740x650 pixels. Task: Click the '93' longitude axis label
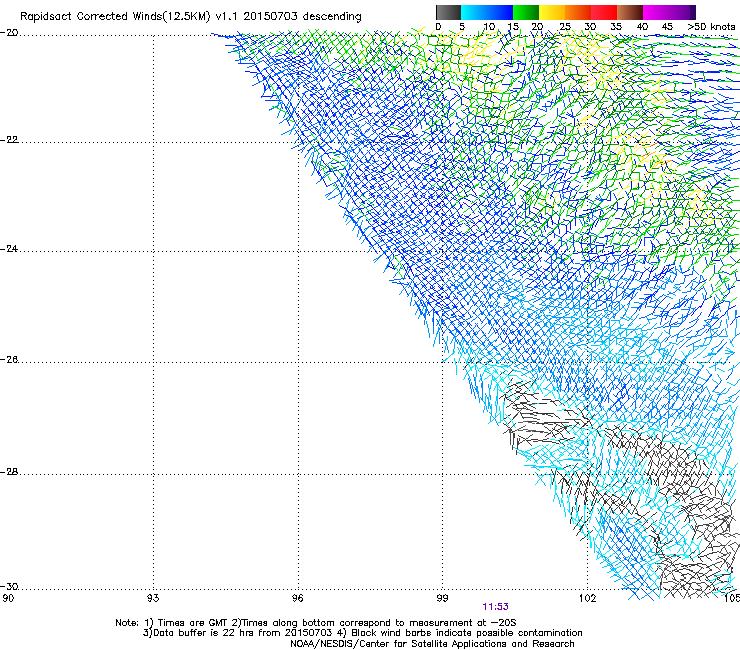[x=153, y=598]
